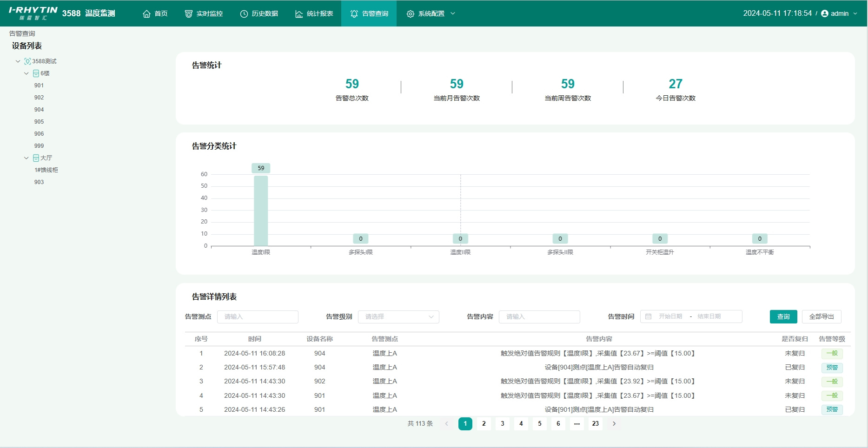Select device 904 in the device tree
The image size is (868, 448).
pos(39,110)
